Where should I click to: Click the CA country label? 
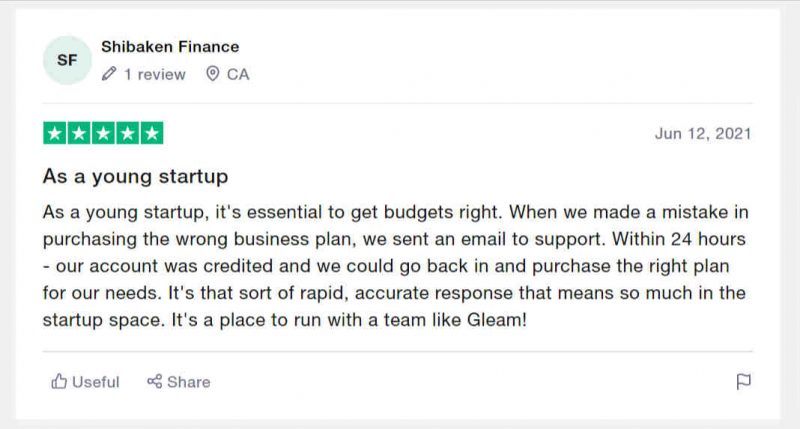[x=238, y=74]
